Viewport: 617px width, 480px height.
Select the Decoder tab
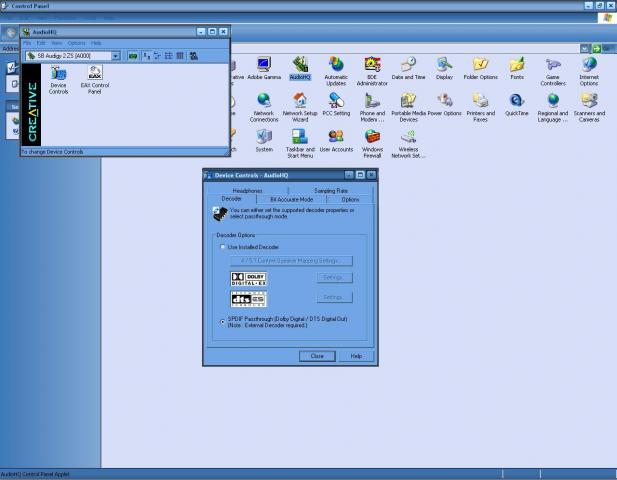pyautogui.click(x=231, y=199)
